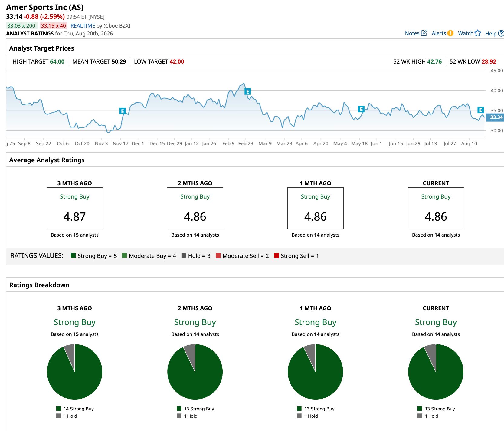
Task: Click the 3 MTHS AGO ratings pie chart
Action: 74,372
